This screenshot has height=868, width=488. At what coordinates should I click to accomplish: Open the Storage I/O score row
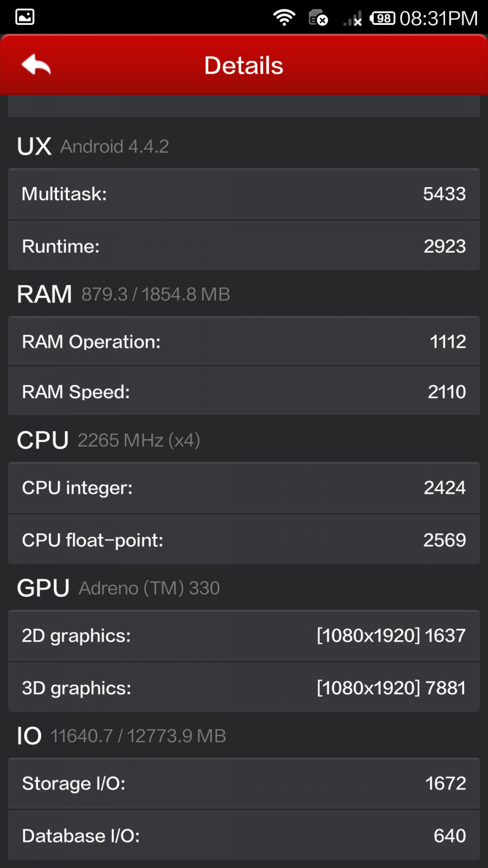(244, 783)
